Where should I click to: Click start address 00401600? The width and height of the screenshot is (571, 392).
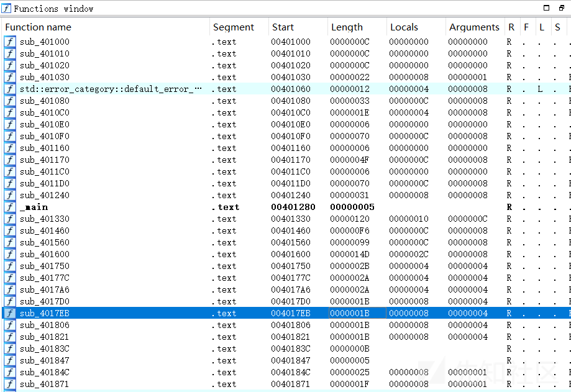pos(291,255)
